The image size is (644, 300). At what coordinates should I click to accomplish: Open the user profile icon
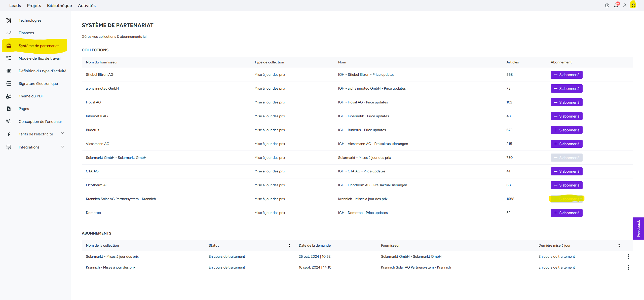click(x=625, y=6)
